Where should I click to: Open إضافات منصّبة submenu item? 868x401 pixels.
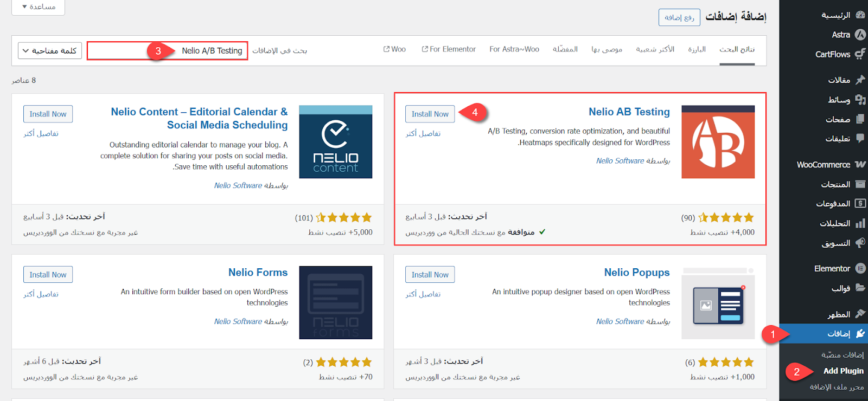pos(842,355)
